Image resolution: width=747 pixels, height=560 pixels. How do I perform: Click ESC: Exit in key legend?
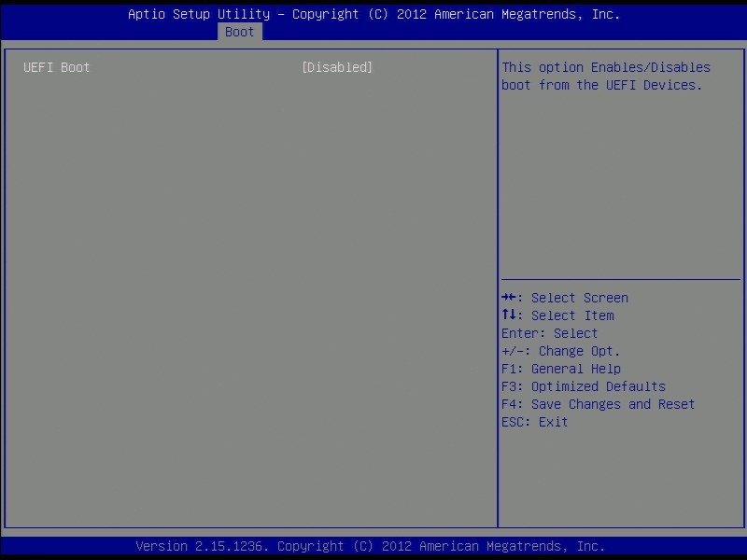pos(534,422)
